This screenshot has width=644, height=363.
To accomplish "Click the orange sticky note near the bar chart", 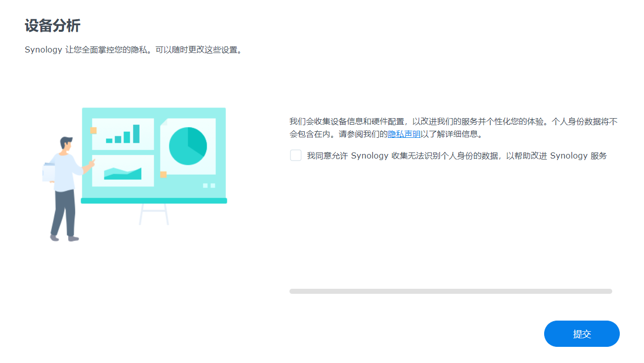I will [x=93, y=130].
